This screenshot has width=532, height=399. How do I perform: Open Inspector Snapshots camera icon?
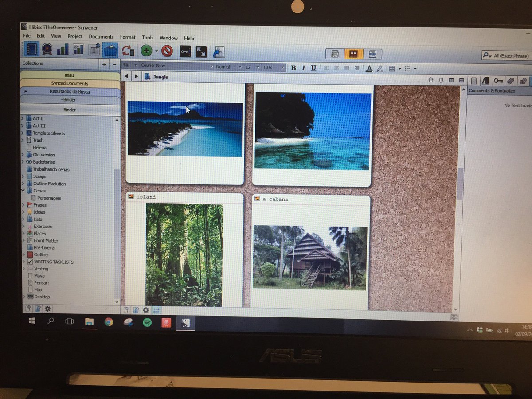[523, 81]
